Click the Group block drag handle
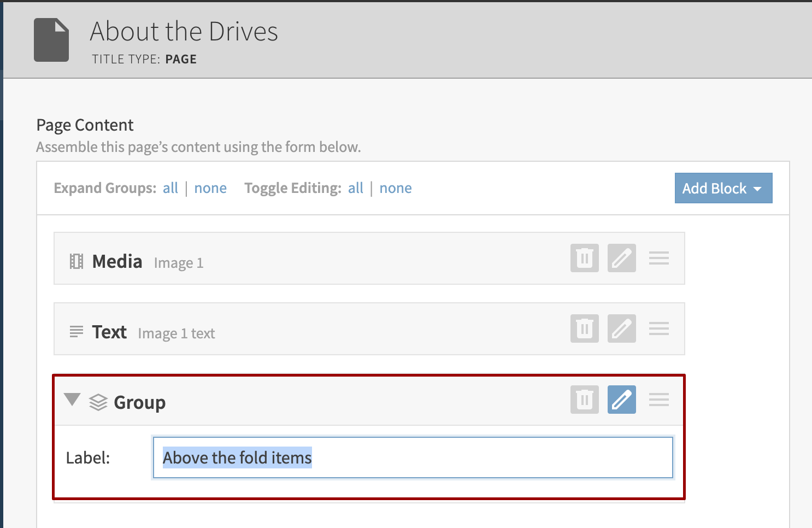The width and height of the screenshot is (812, 528). pyautogui.click(x=658, y=400)
